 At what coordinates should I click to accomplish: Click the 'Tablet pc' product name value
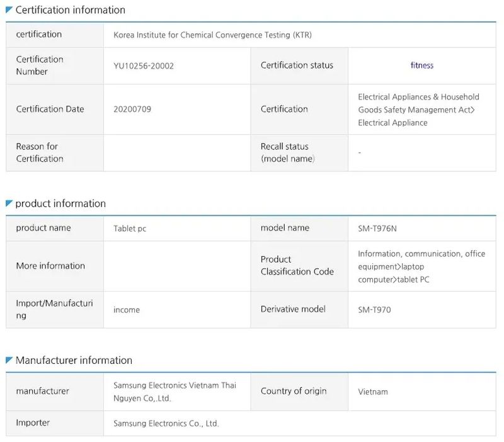click(x=130, y=229)
